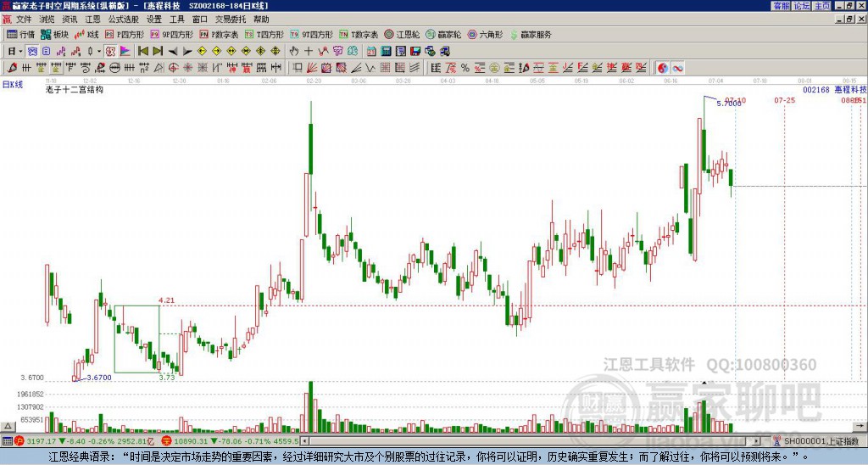Open the 9P四方形 tool

tap(172, 34)
